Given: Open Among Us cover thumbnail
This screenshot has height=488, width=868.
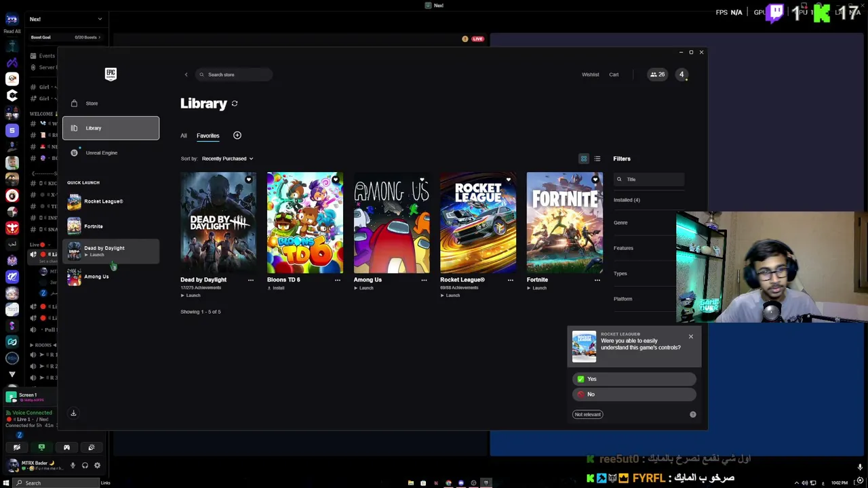Looking at the screenshot, I should coord(391,222).
